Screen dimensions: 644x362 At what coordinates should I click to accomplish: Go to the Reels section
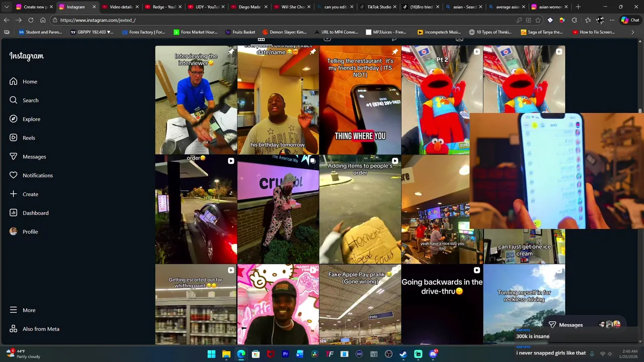pos(22,138)
